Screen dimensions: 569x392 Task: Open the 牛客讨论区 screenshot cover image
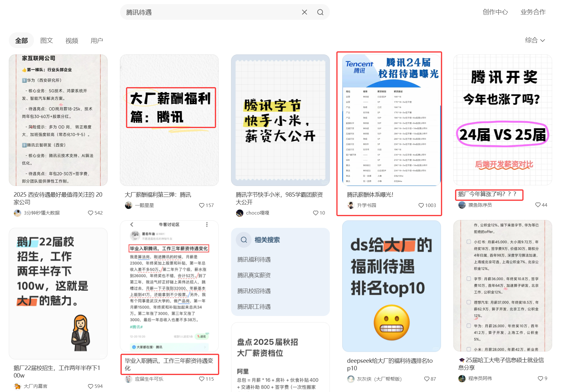pyautogui.click(x=169, y=286)
